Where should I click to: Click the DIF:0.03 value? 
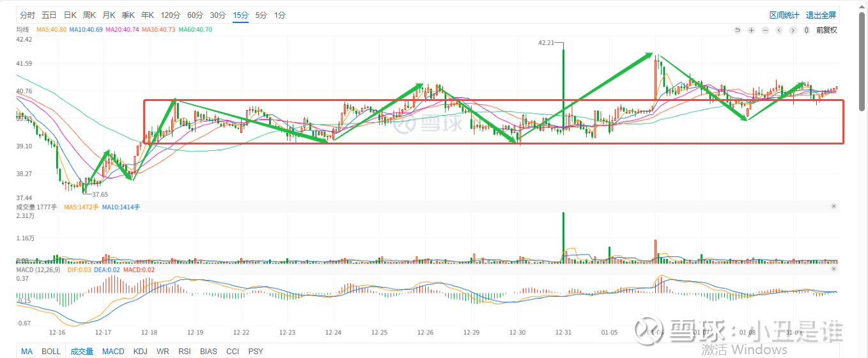[x=78, y=270]
